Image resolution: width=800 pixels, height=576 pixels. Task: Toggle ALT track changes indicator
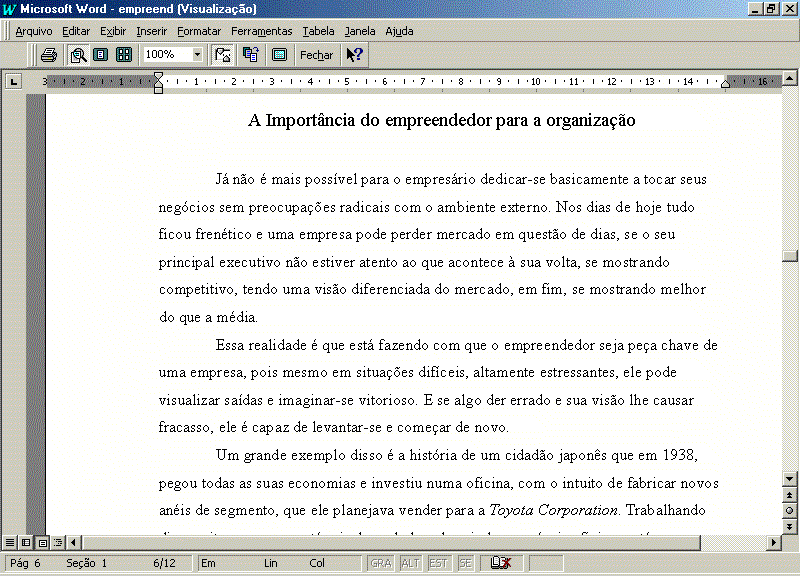pyautogui.click(x=410, y=563)
